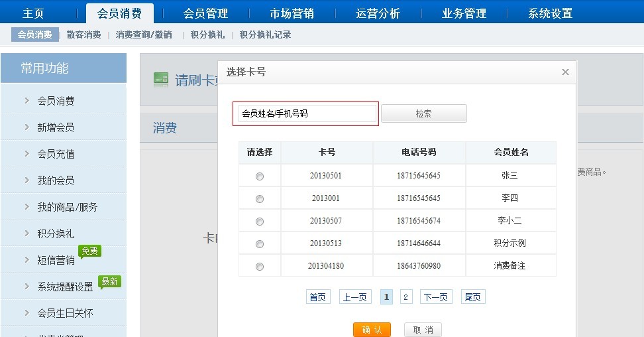Expand the 会员消费 sidebar item arrow
644x337 pixels.
[27, 101]
